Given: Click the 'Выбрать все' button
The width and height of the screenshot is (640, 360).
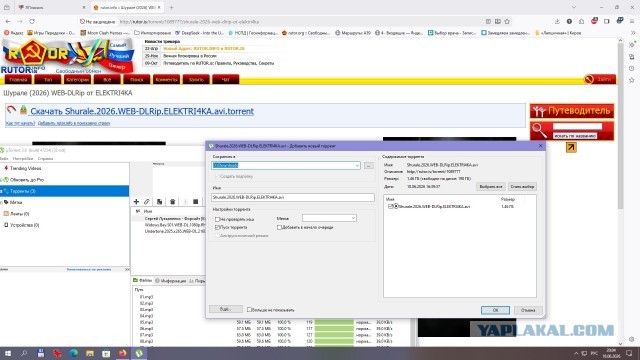Looking at the screenshot, I should pos(491,187).
